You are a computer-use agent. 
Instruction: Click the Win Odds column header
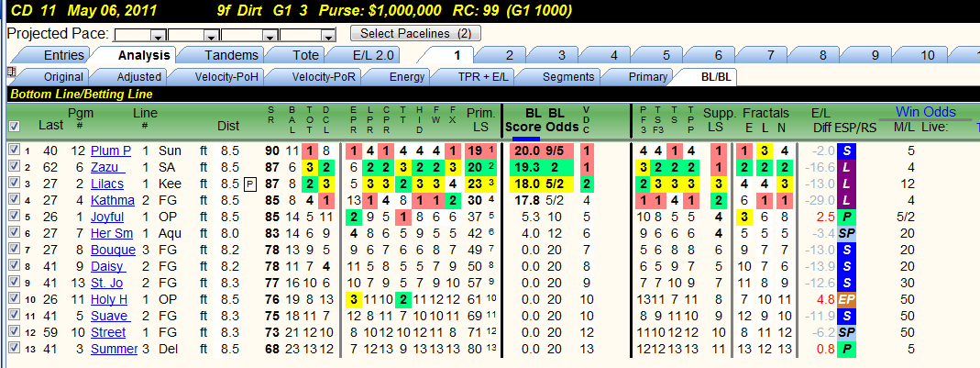926,112
